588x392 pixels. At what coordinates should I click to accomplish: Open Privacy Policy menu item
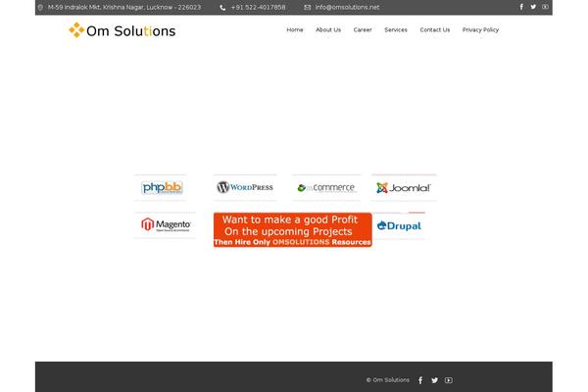(480, 30)
